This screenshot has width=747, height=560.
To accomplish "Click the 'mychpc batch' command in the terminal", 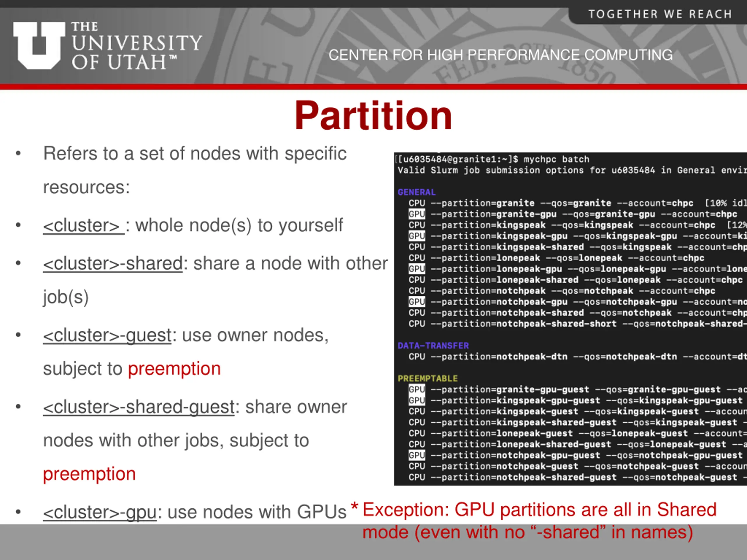I will [556, 159].
